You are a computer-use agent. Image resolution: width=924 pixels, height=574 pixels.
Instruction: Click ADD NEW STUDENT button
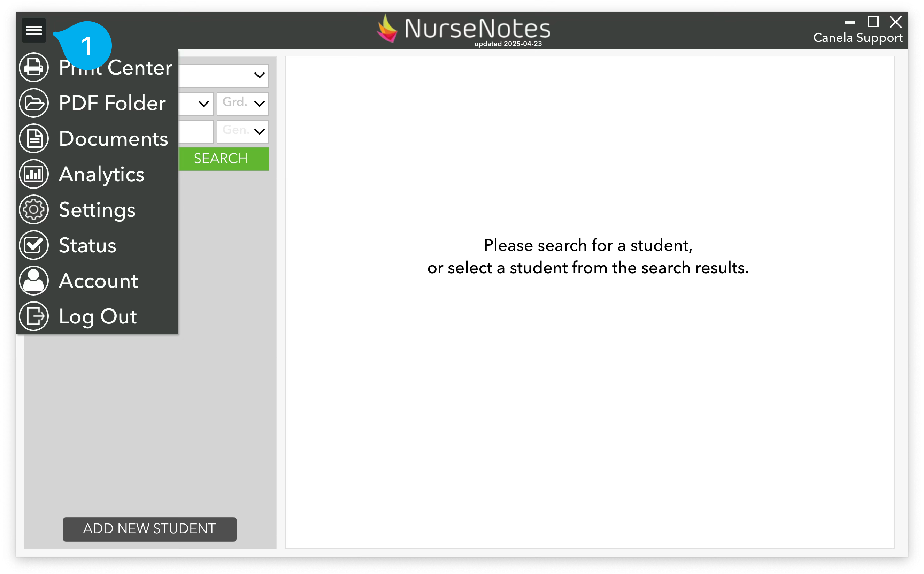(x=149, y=529)
